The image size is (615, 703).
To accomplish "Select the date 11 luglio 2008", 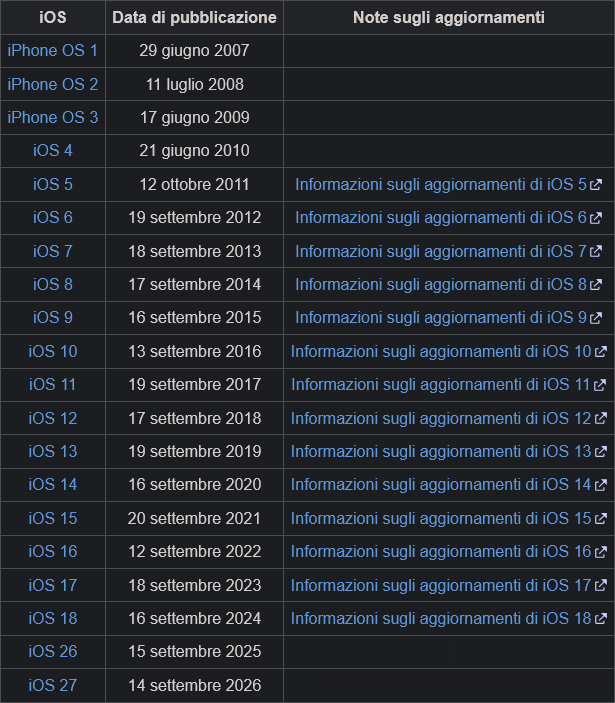I will (x=195, y=84).
